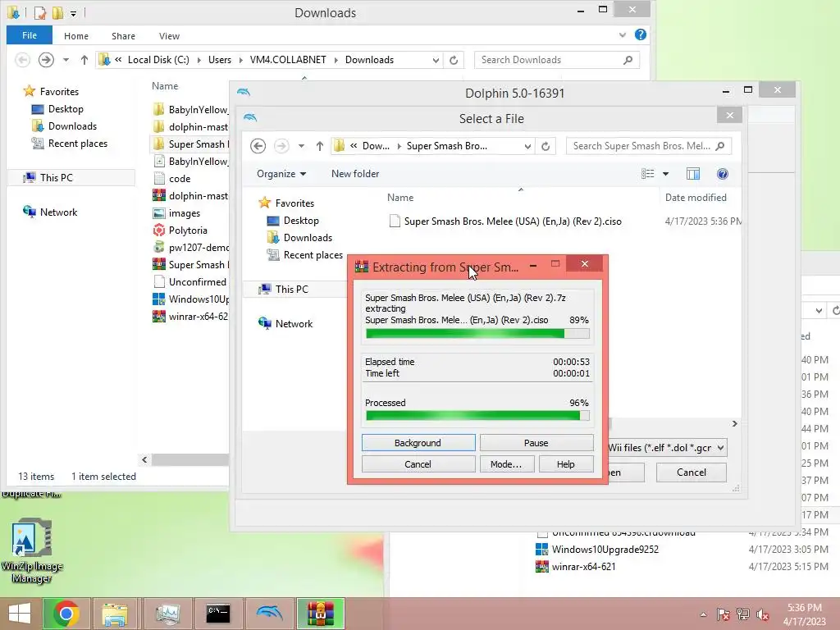840x630 pixels.
Task: Go up one level in Downloads window
Action: pyautogui.click(x=84, y=60)
